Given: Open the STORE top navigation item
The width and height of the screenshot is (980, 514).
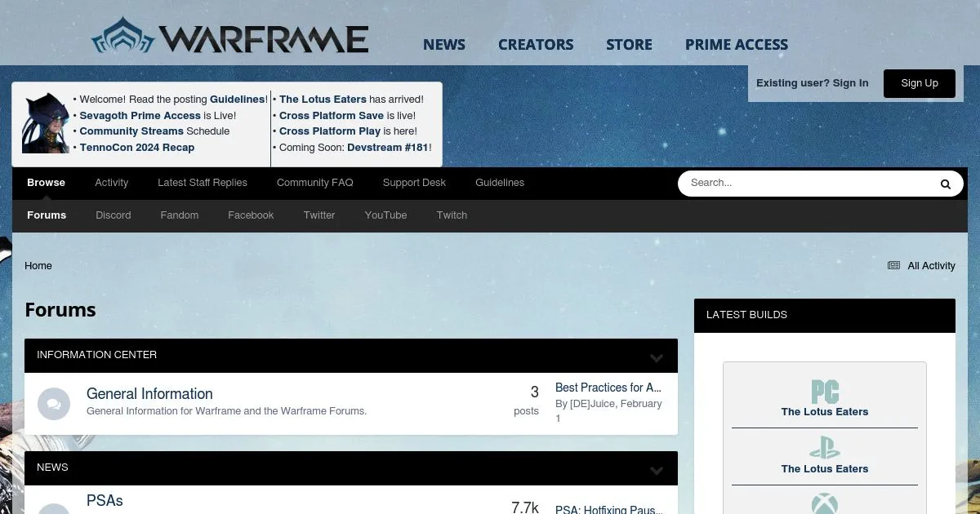Looking at the screenshot, I should click(629, 45).
